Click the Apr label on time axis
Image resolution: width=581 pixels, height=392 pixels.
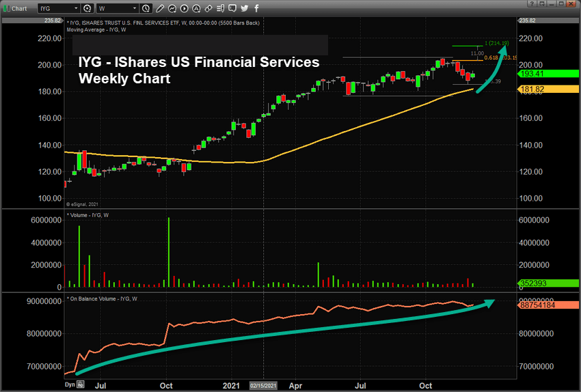(x=295, y=386)
